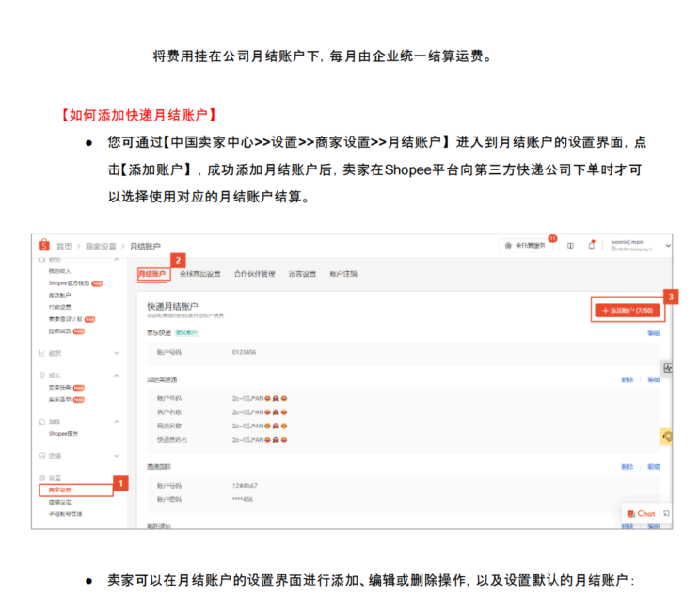Go to 商家设置 breadcrumb link
This screenshot has width=700, height=612.
tap(101, 246)
